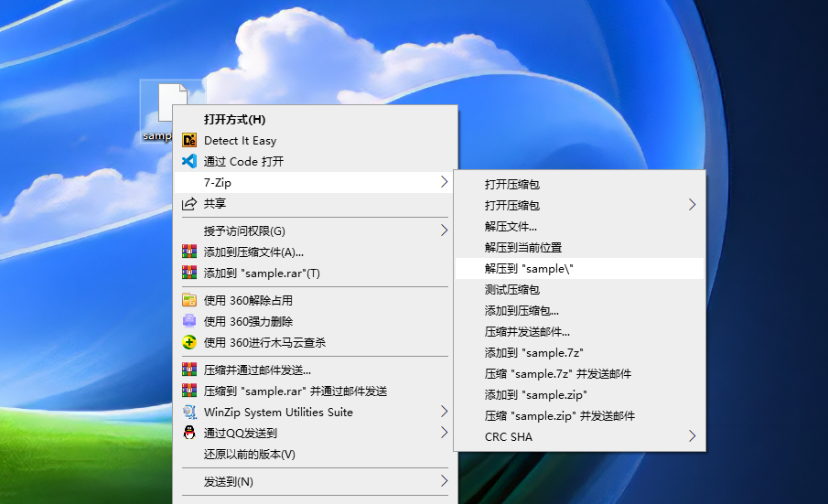Select 添加到 "sample.rar"(T) entry
Viewport: 828px width, 504px height.
(x=316, y=273)
